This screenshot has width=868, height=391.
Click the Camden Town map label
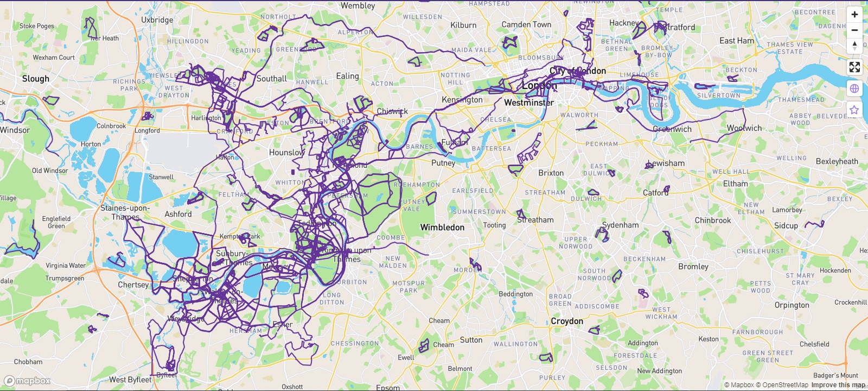526,24
